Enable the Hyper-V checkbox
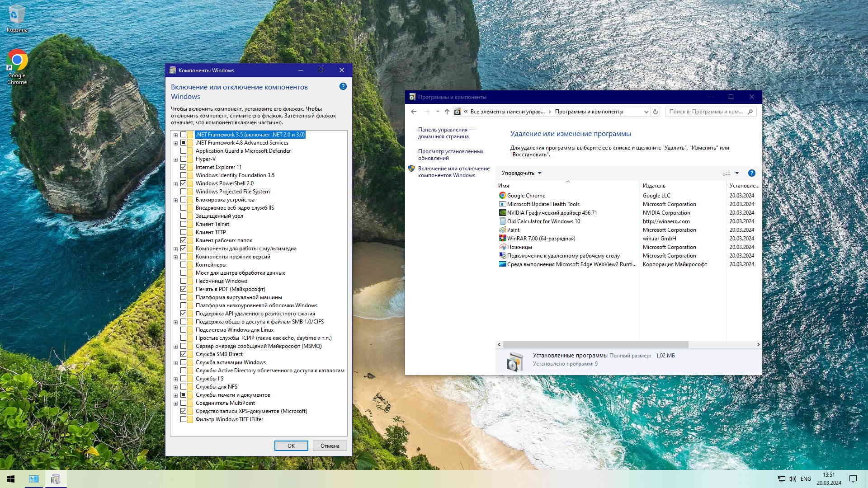This screenshot has height=488, width=868. tap(183, 159)
